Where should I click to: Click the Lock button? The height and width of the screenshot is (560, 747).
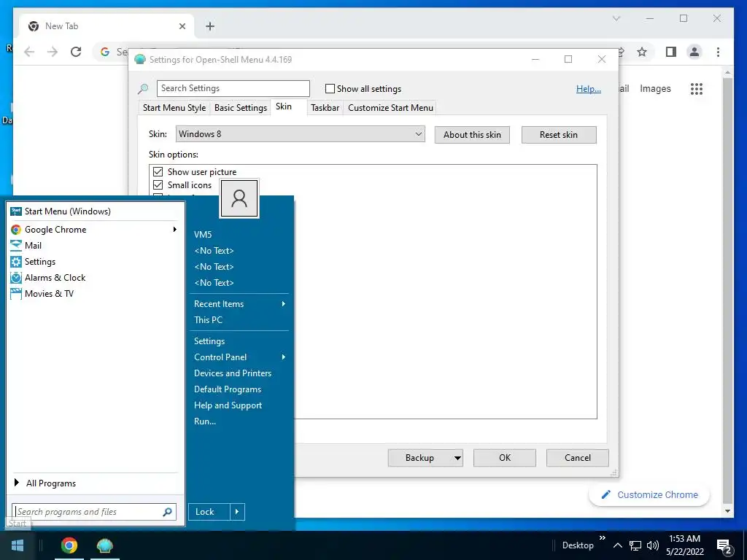(x=209, y=512)
